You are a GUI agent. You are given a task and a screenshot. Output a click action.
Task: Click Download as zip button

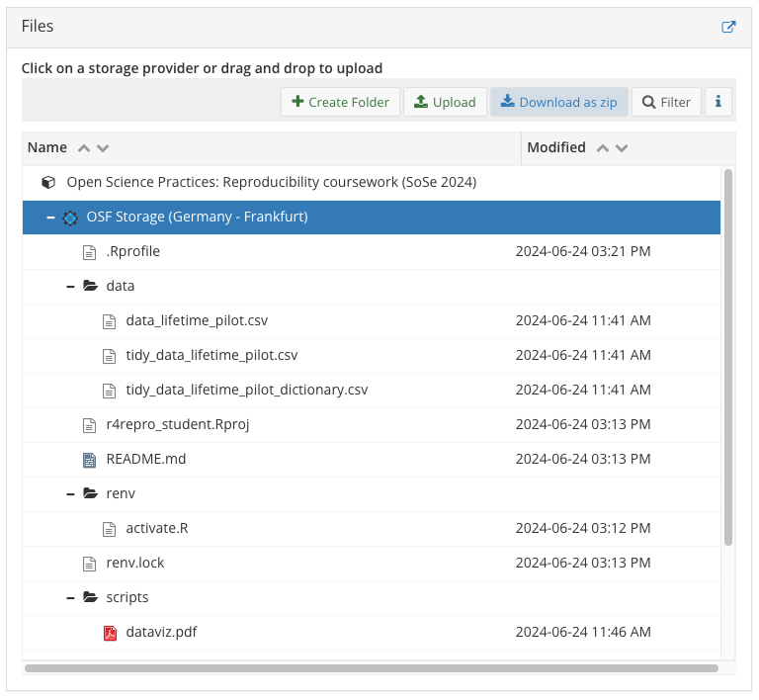coord(558,102)
